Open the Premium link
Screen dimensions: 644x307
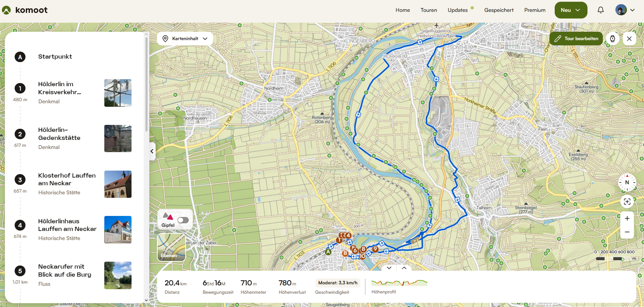534,10
